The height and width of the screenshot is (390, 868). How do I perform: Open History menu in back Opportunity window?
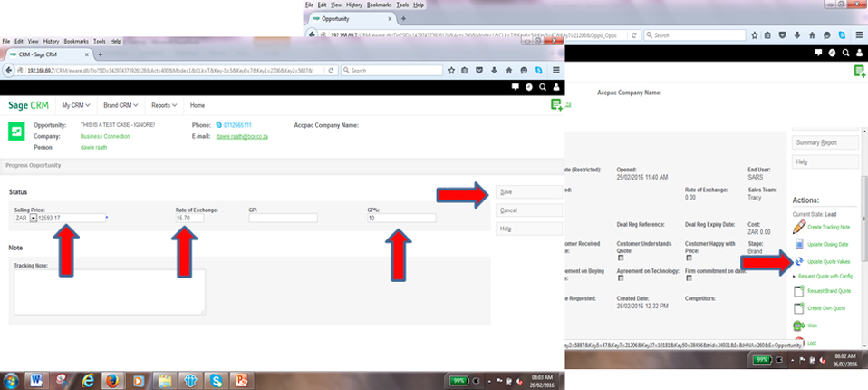tap(353, 5)
